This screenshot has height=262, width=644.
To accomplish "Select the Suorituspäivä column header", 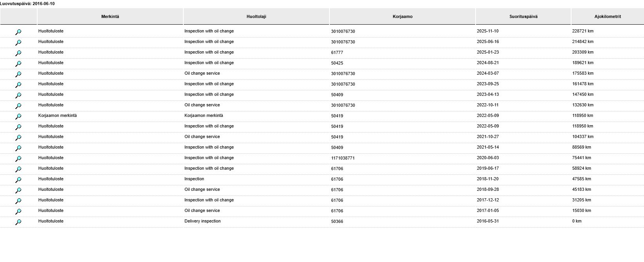I will pyautogui.click(x=523, y=16).
